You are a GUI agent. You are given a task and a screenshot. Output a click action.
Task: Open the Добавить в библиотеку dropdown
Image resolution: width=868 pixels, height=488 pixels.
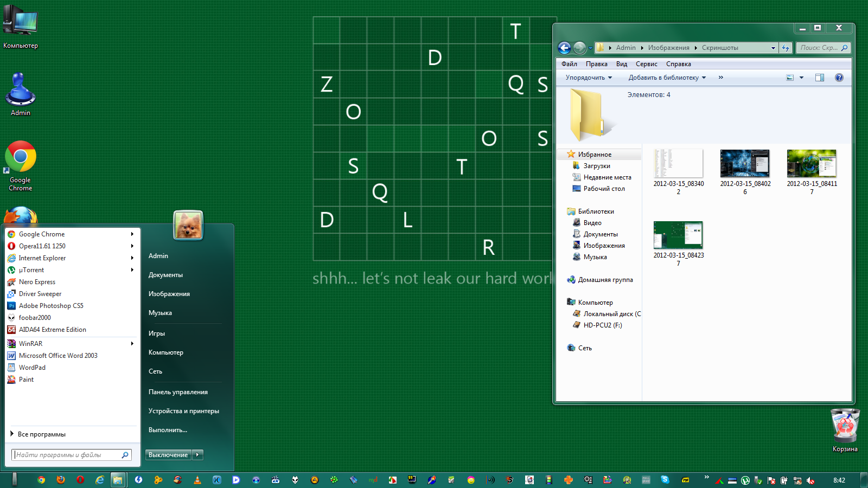coord(667,78)
